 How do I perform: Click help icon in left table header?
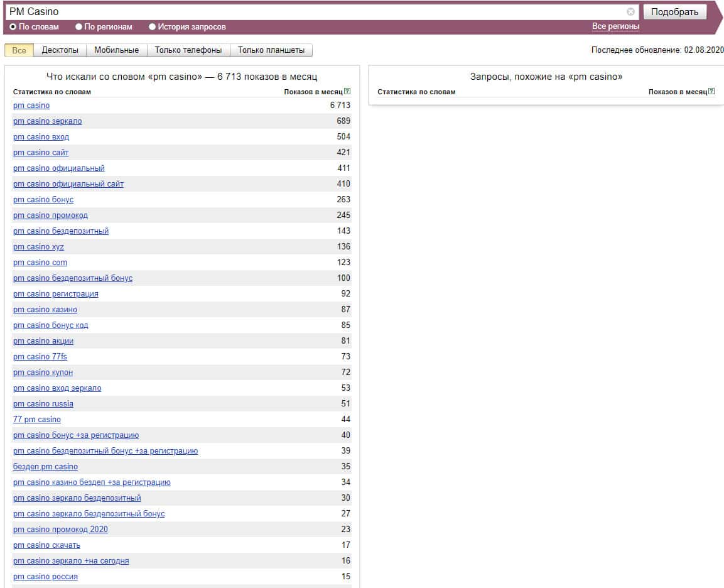pyautogui.click(x=347, y=92)
